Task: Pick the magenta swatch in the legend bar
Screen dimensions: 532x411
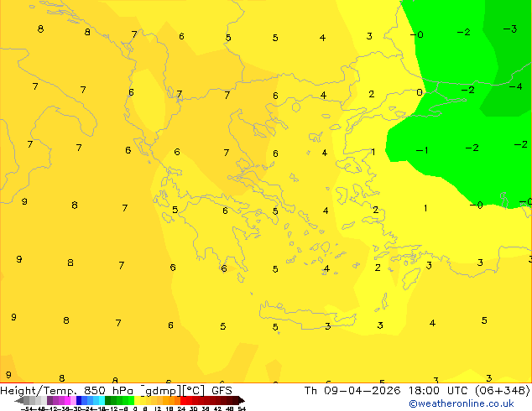Action: 67,400
